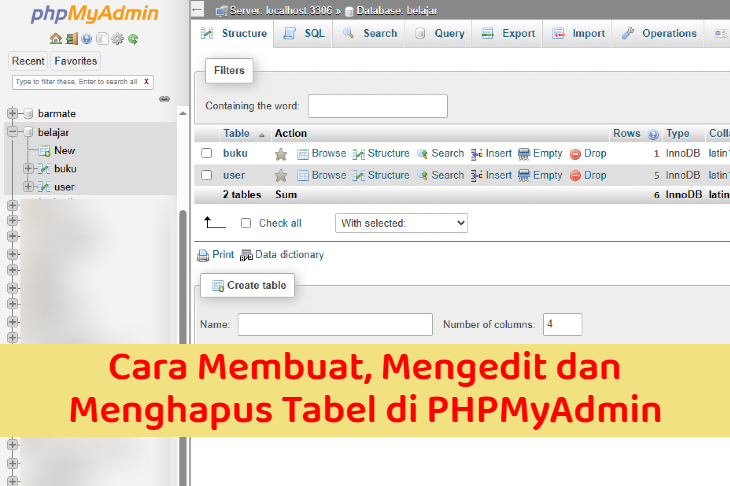The height and width of the screenshot is (486, 730).
Task: Open navigation panel settings gear icon
Action: 117,39
